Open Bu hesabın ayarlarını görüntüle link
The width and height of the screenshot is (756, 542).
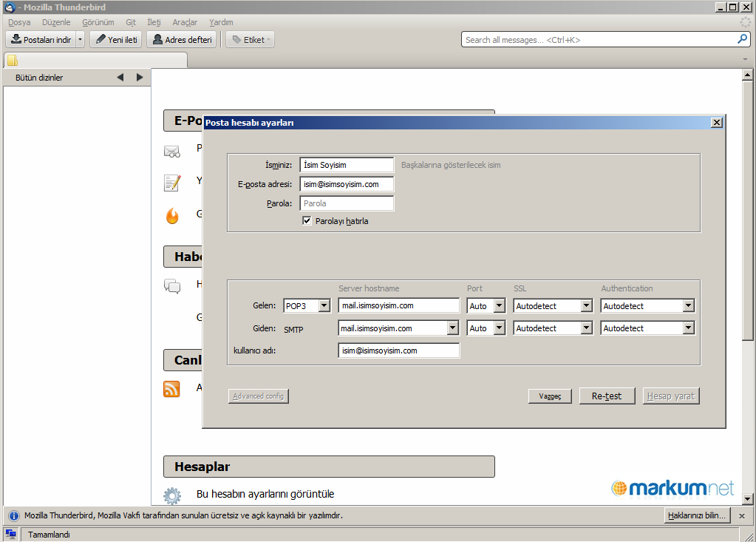(x=265, y=494)
